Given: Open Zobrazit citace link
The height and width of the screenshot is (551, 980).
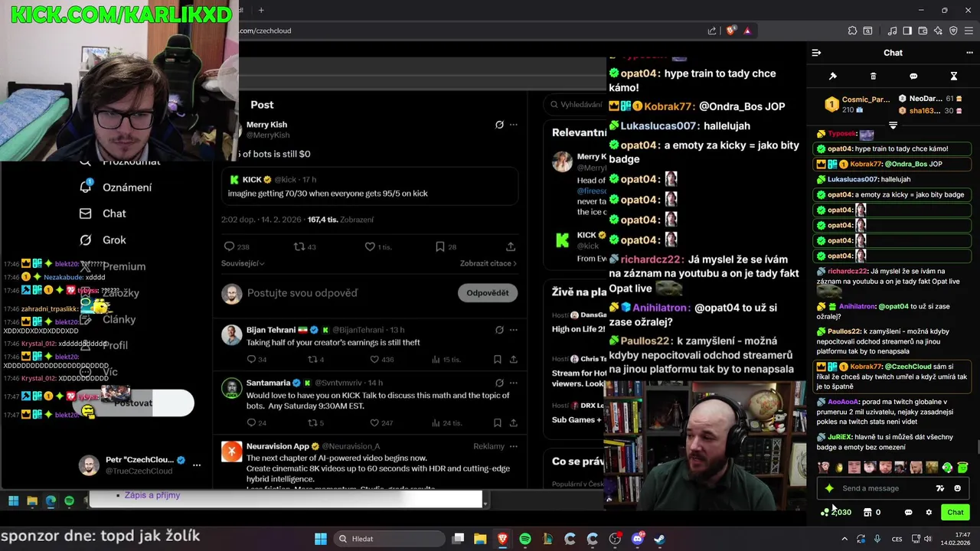Looking at the screenshot, I should pyautogui.click(x=488, y=263).
